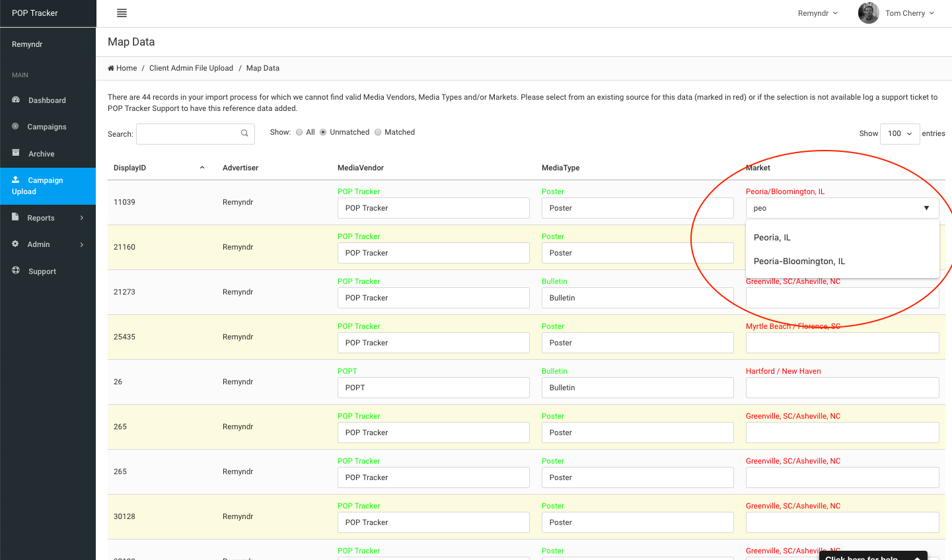This screenshot has width=952, height=560.
Task: Click DisplayID cell 11039
Action: click(x=124, y=202)
